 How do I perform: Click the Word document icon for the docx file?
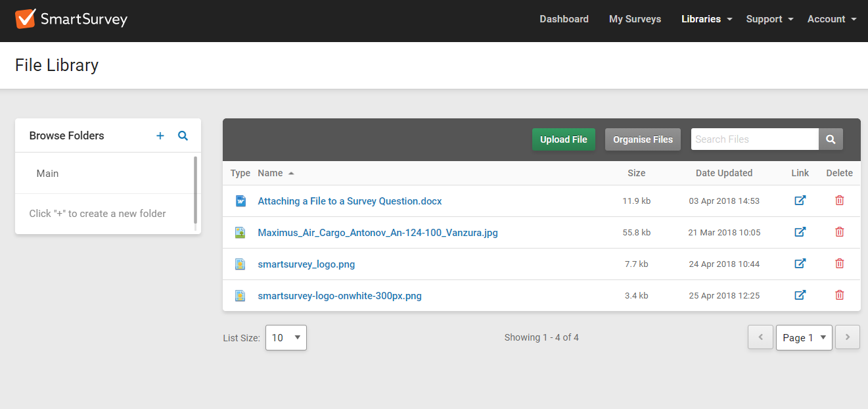[240, 200]
